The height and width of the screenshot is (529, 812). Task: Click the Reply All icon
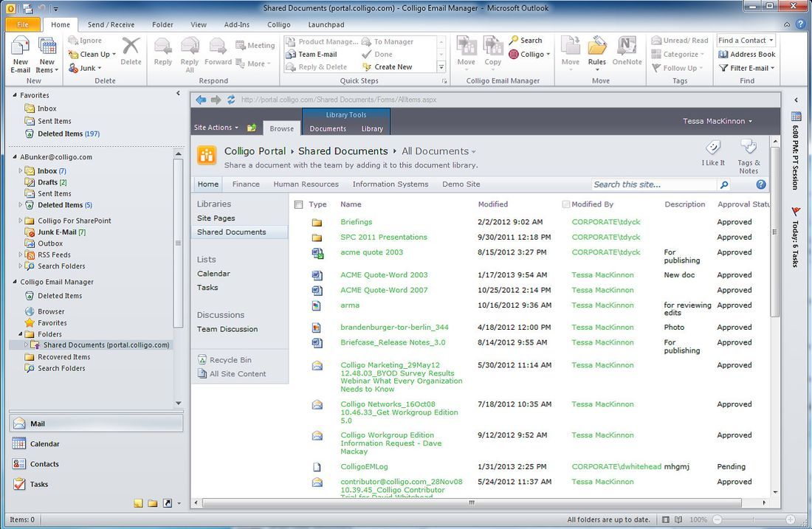pos(190,46)
